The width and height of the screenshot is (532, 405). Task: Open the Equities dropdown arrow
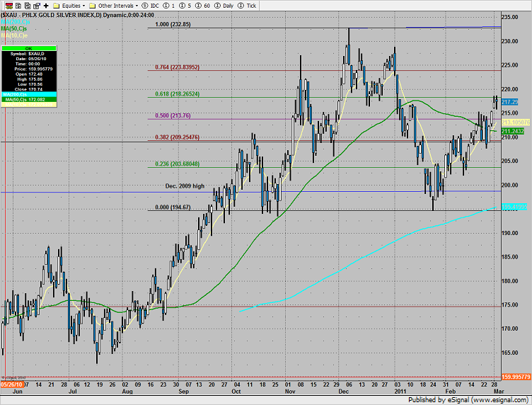[83, 6]
